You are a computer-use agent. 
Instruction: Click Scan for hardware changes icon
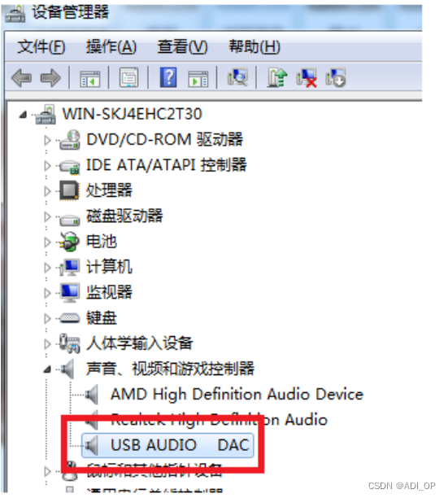click(237, 77)
